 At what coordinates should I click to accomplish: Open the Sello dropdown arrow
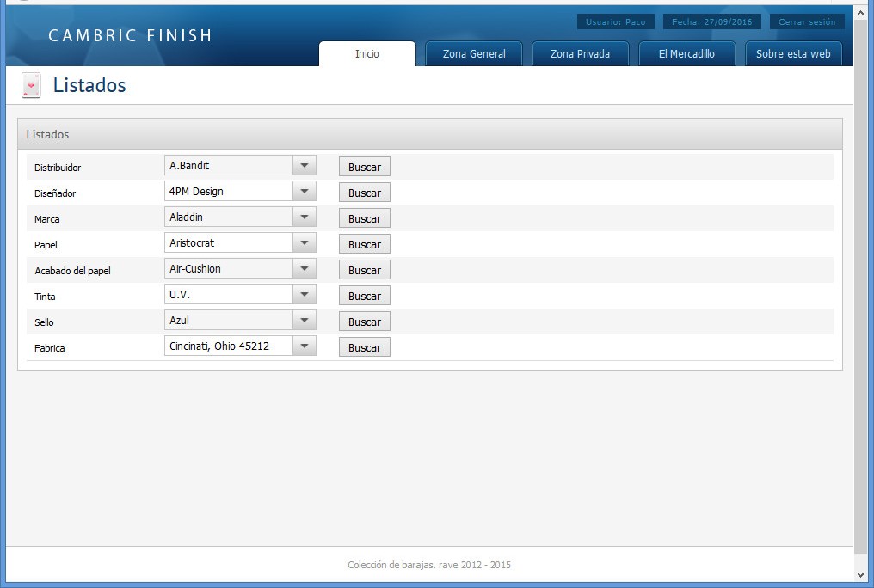click(x=305, y=320)
